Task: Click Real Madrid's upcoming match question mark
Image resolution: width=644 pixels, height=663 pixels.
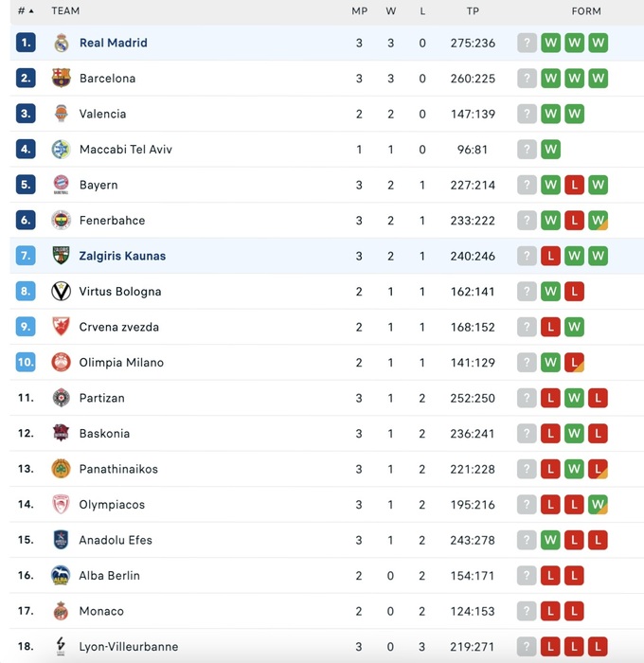Action: tap(528, 43)
